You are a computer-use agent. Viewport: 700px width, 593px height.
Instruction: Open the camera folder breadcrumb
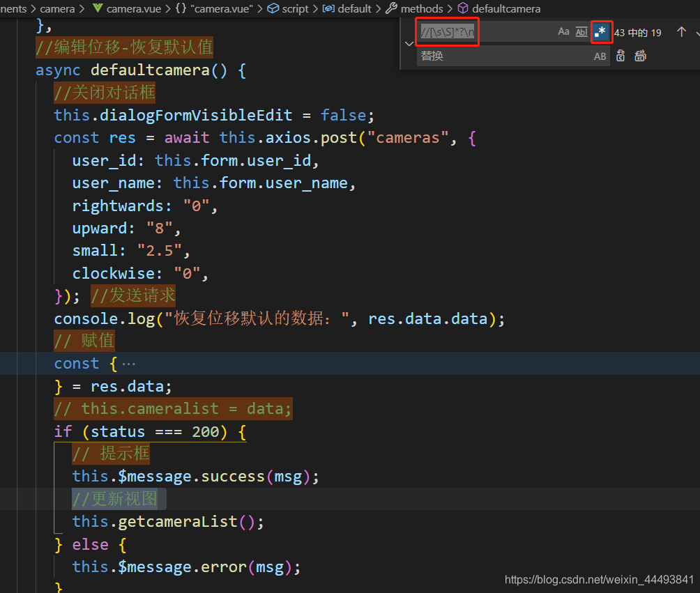(58, 8)
